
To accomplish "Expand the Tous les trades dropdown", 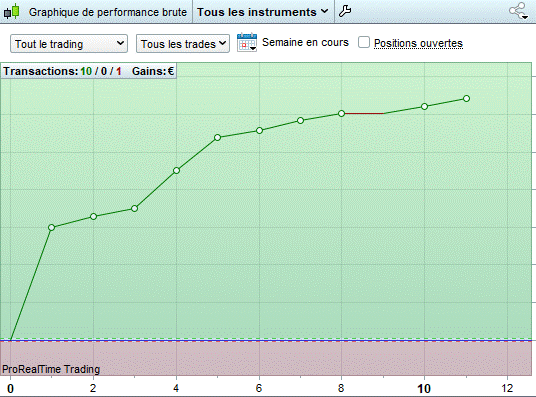I will click(x=183, y=44).
